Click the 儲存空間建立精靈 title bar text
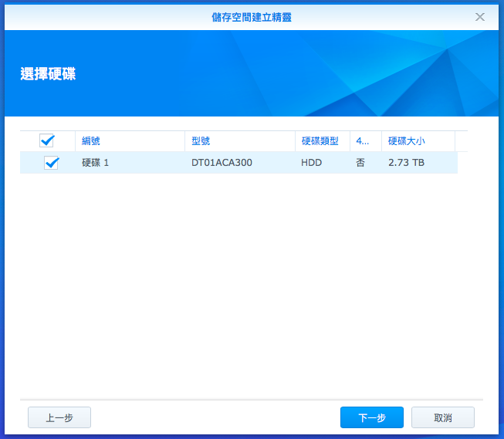This screenshot has width=504, height=439. pyautogui.click(x=252, y=16)
